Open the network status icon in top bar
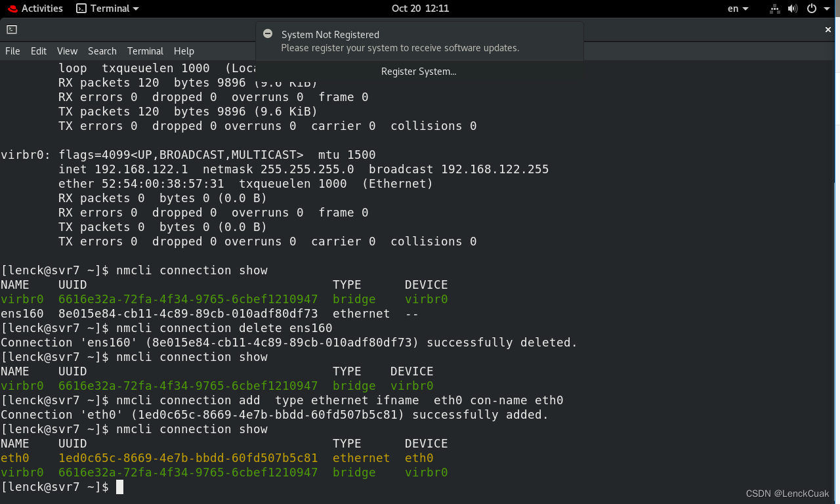This screenshot has width=840, height=504. point(774,9)
